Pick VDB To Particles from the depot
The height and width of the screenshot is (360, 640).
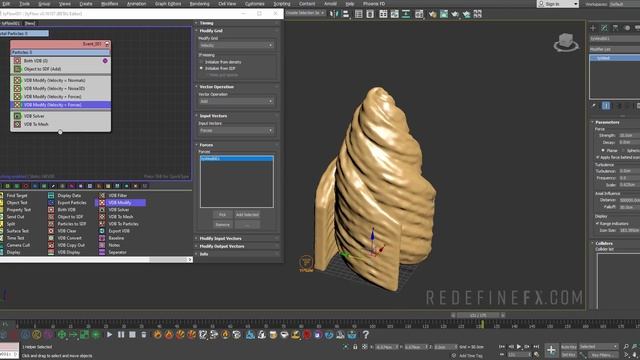(119, 224)
